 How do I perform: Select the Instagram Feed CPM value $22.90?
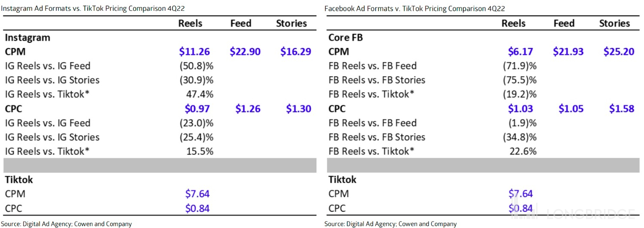click(x=245, y=52)
